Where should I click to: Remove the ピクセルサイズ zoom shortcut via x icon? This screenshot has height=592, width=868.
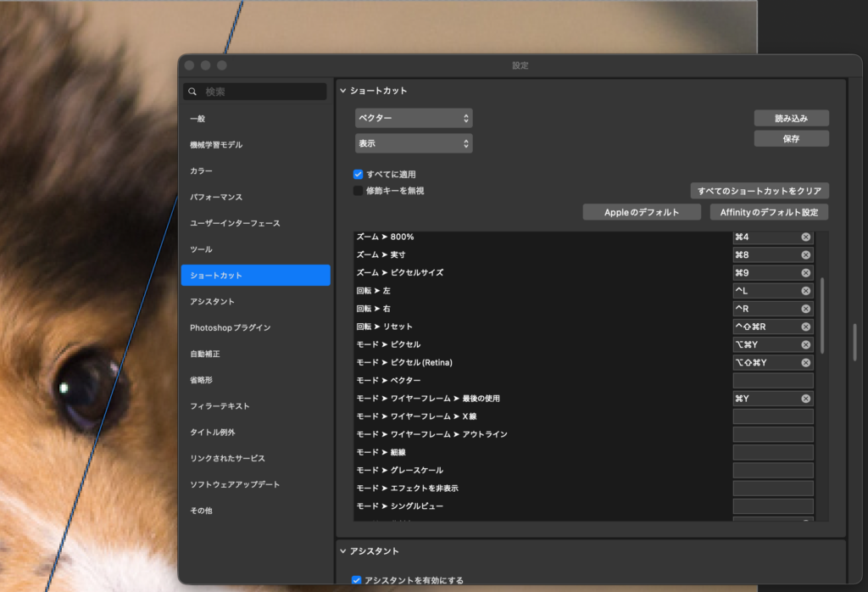(805, 273)
